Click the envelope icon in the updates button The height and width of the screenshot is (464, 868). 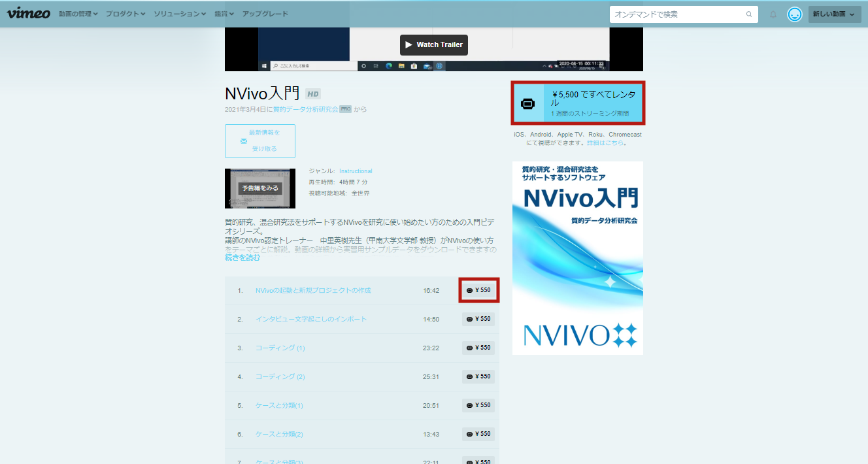point(244,141)
